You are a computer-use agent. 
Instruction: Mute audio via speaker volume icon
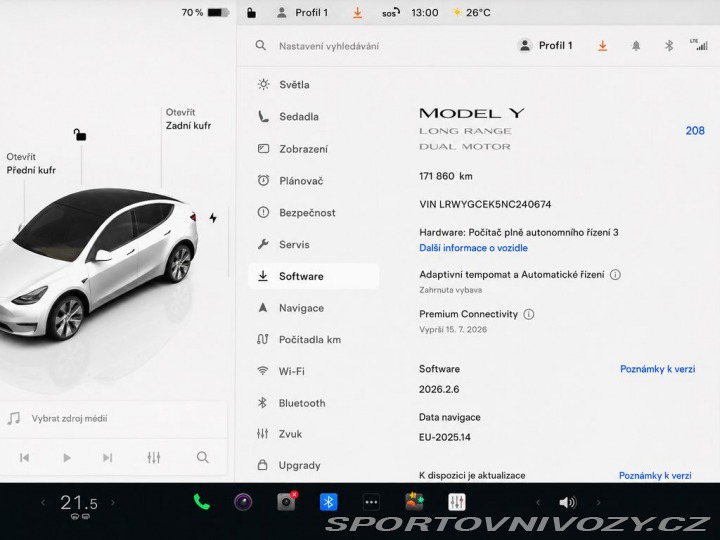point(568,502)
